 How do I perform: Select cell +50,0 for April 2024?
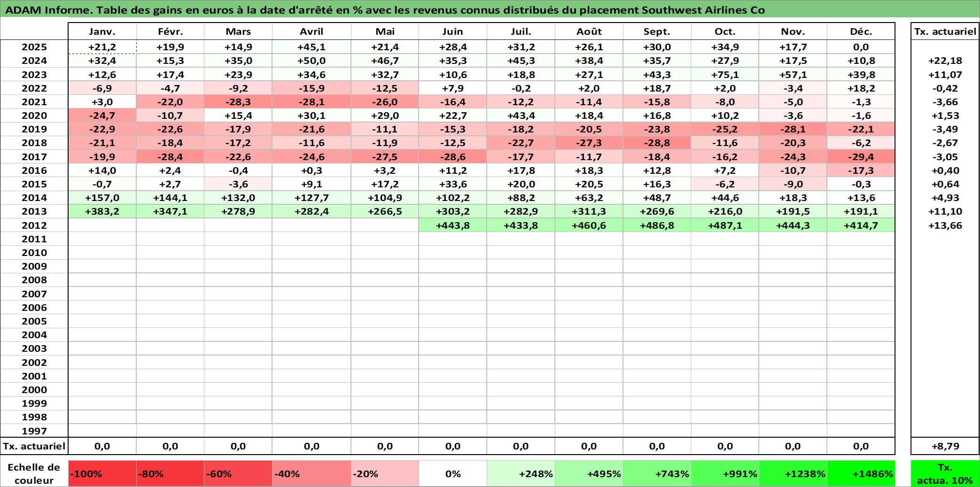(x=311, y=61)
